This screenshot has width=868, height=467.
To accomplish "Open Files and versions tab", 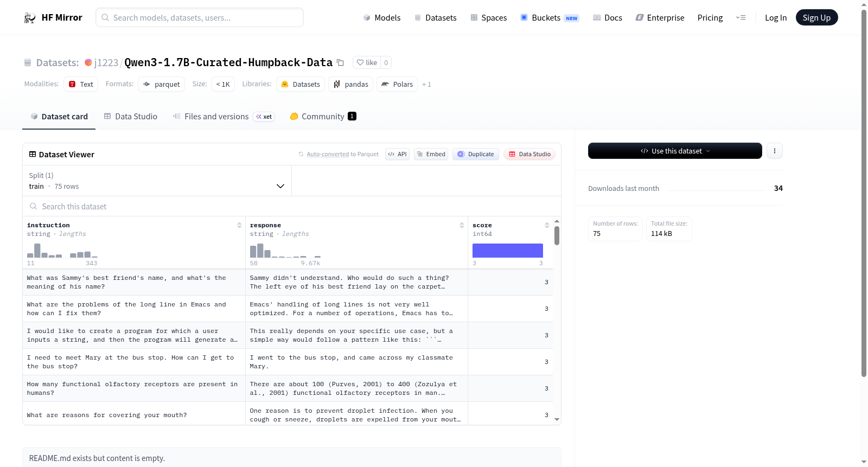I will click(224, 117).
